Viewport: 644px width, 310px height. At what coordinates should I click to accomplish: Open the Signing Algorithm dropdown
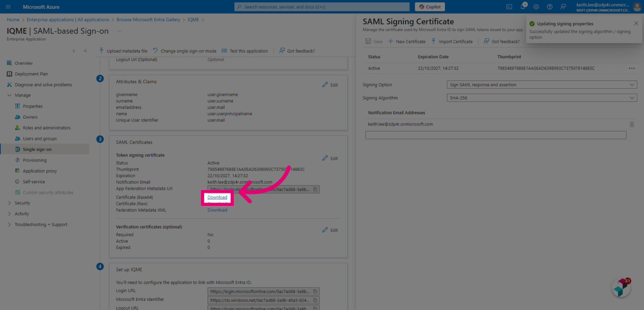(542, 98)
